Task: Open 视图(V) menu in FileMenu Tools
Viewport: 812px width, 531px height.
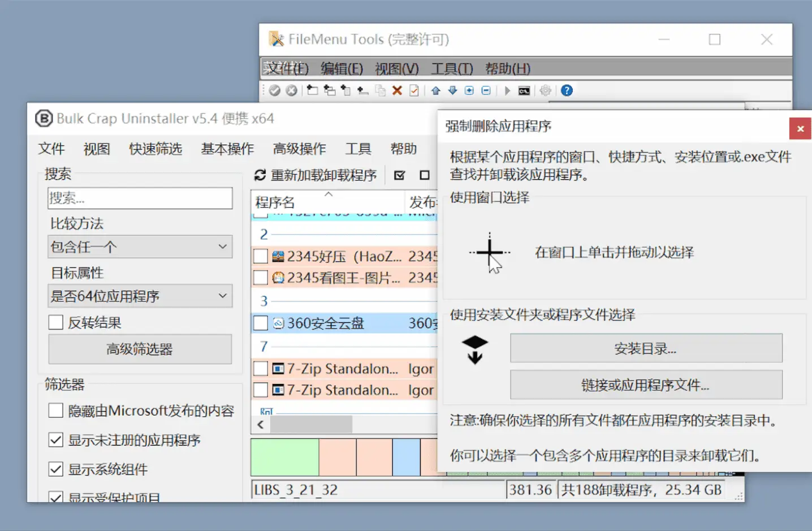Action: click(x=397, y=68)
